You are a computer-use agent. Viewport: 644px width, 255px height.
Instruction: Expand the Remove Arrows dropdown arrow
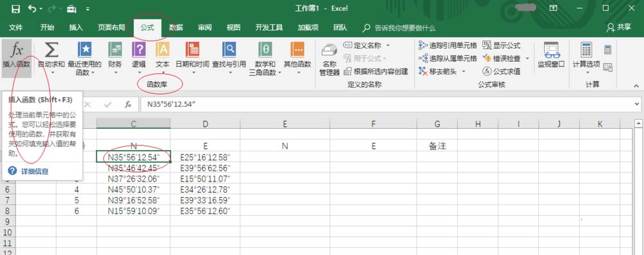coord(463,71)
